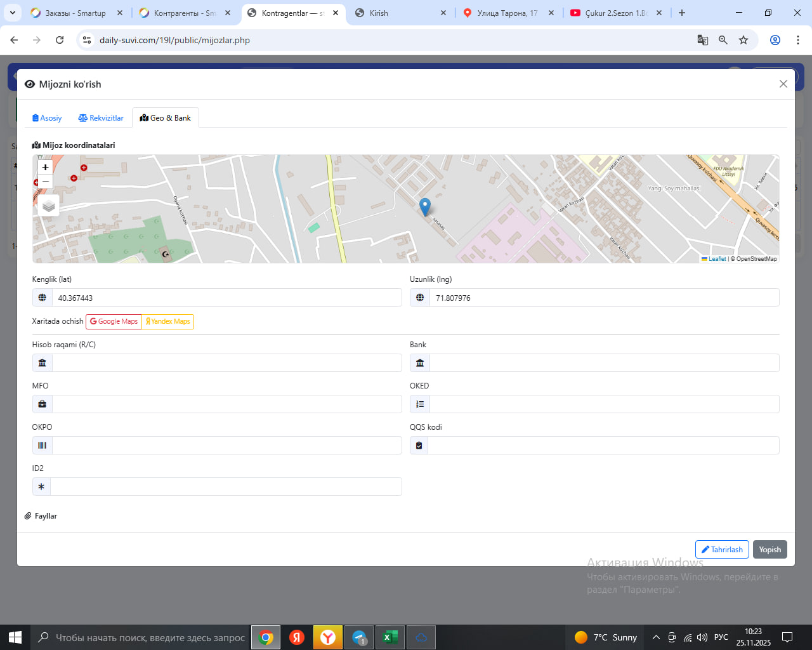This screenshot has height=650, width=812.
Task: Click the Kenglik (lat) input field
Action: [226, 298]
